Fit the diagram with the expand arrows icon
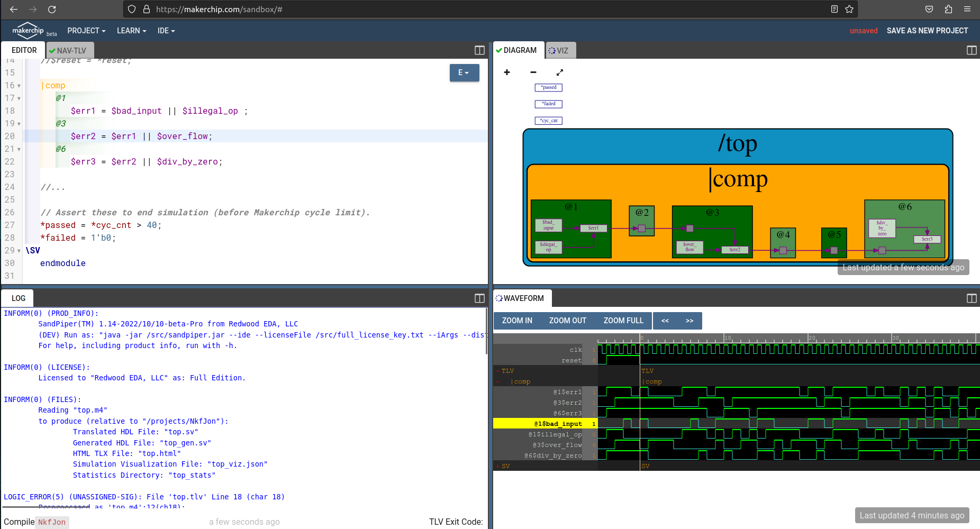 [x=560, y=72]
